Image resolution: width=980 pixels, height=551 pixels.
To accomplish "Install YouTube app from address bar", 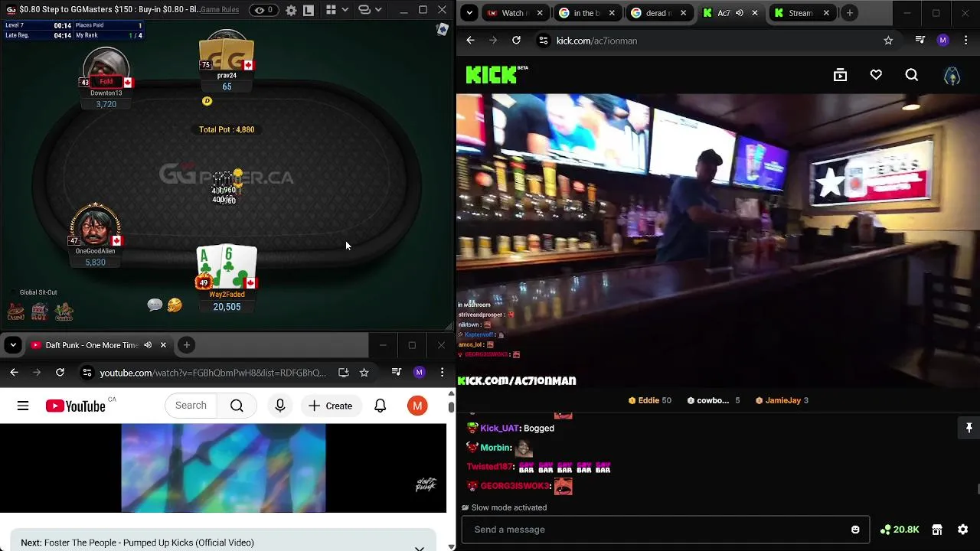I will (x=344, y=373).
